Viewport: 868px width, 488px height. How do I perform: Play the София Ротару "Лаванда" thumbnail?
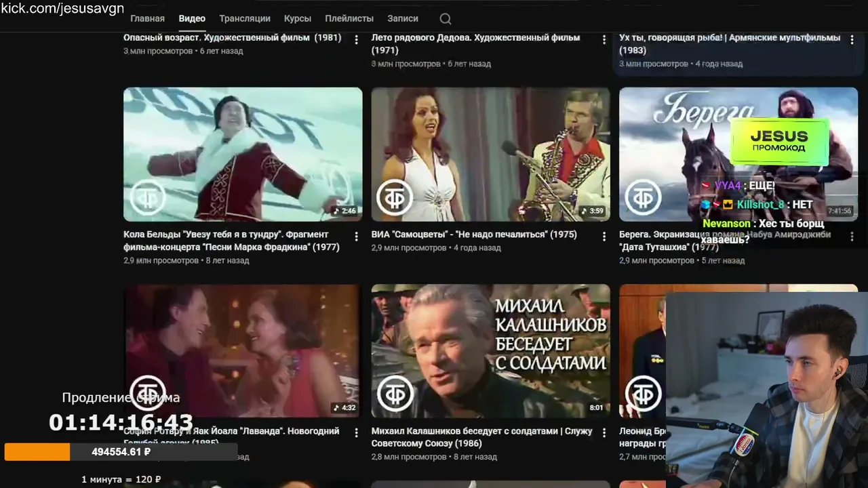[x=243, y=351]
